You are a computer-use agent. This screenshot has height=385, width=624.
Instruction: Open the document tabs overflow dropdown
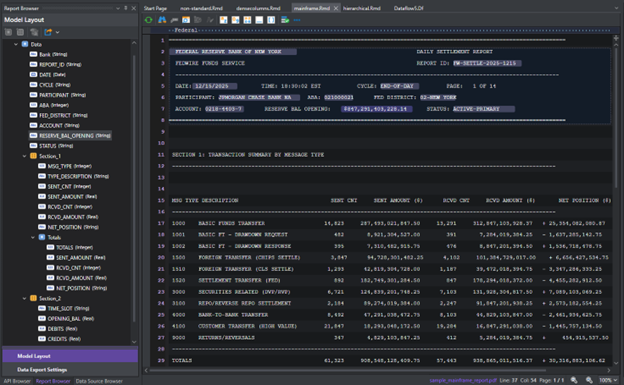(616, 8)
